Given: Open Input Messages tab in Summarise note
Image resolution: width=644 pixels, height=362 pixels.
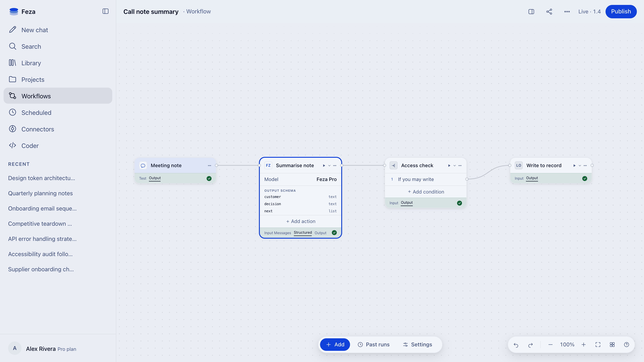Looking at the screenshot, I should [278, 233].
